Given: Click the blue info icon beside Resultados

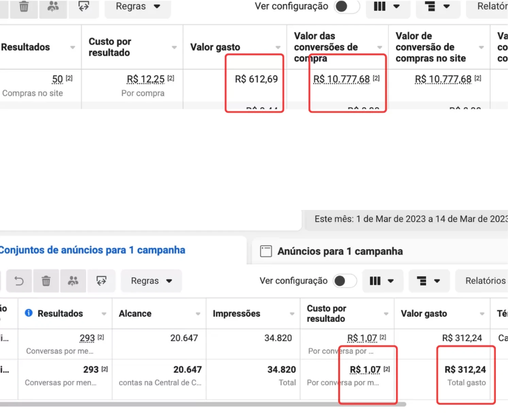Looking at the screenshot, I should coord(29,313).
